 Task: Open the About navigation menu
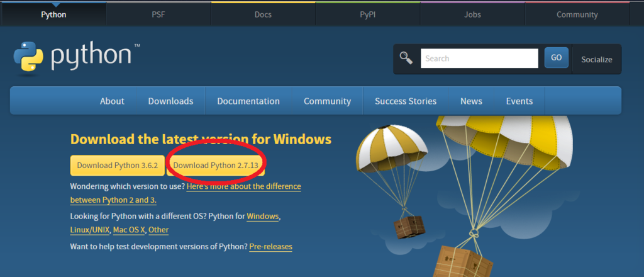(x=112, y=101)
